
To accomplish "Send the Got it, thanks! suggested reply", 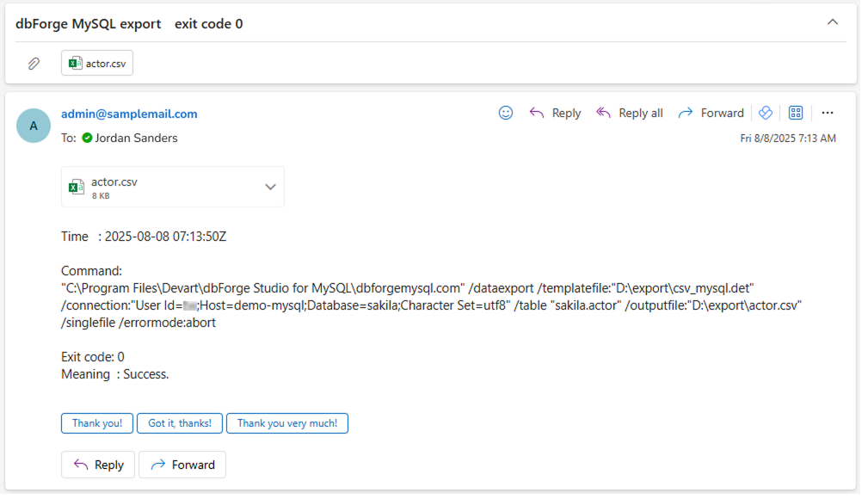I will tap(179, 422).
